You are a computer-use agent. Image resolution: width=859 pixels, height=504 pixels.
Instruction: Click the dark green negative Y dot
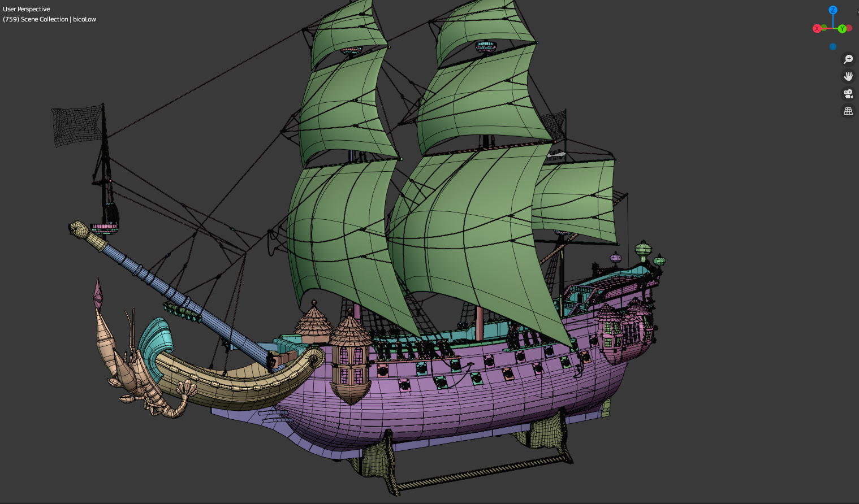click(824, 27)
